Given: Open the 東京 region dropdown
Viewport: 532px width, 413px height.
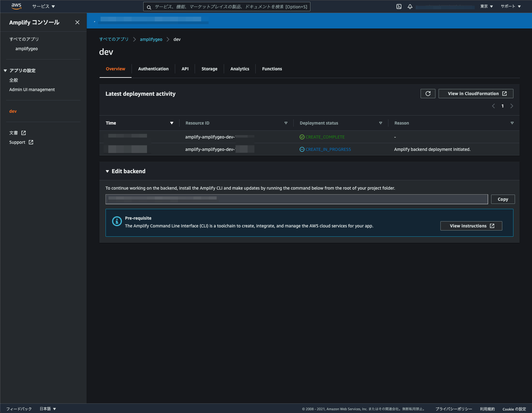Looking at the screenshot, I should click(487, 7).
